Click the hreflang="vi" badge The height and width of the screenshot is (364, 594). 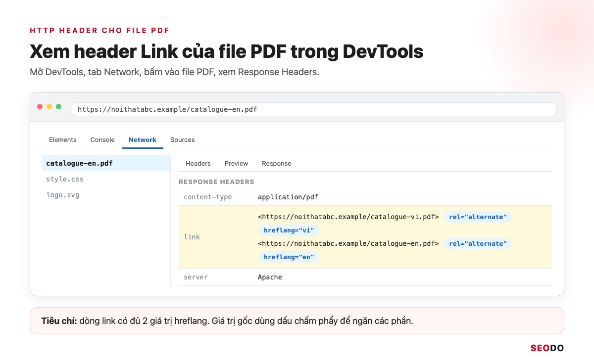[x=289, y=230]
